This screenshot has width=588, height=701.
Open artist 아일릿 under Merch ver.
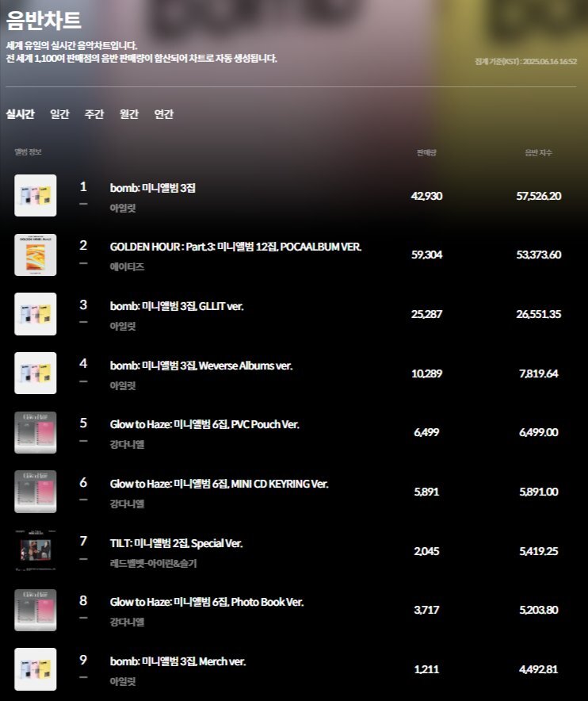click(123, 681)
